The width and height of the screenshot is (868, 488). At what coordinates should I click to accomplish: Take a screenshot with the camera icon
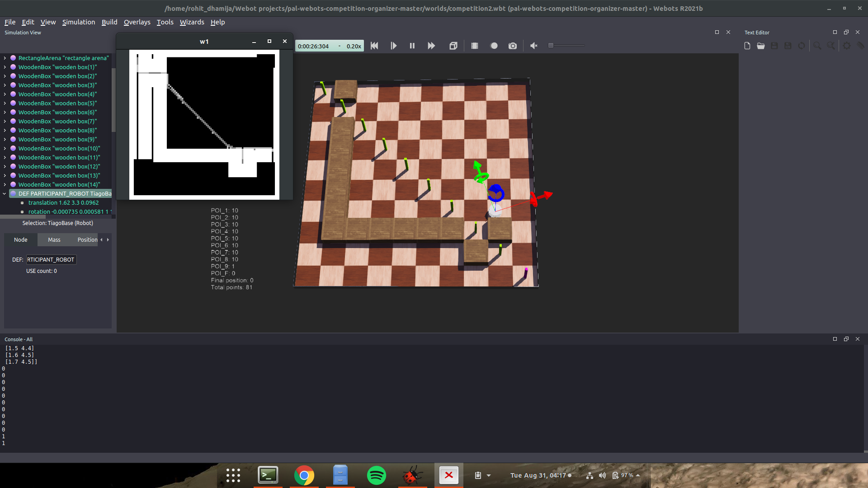tap(513, 46)
